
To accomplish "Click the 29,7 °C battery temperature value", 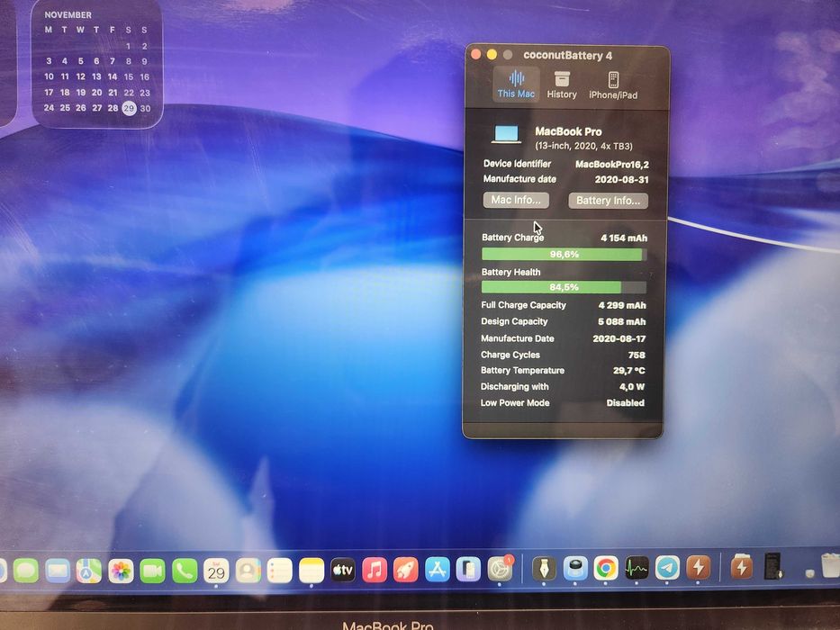I will tap(629, 371).
